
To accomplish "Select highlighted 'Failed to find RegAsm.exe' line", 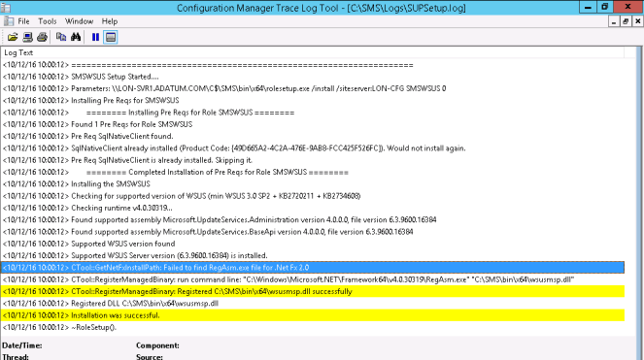I will pos(313,268).
